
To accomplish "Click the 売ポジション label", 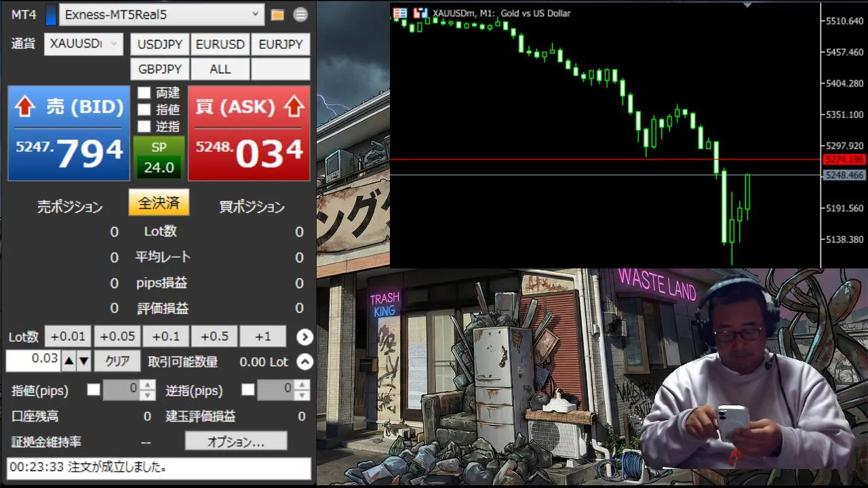I will tap(70, 207).
